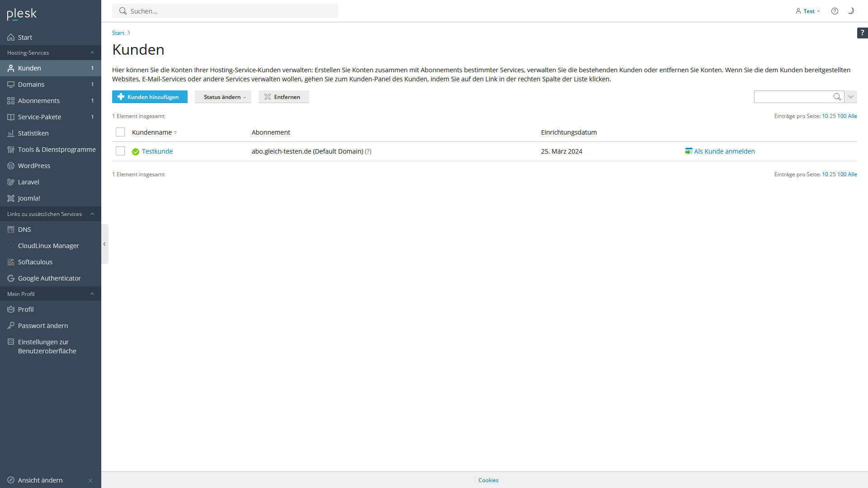The height and width of the screenshot is (488, 868).
Task: Click the Als Kunde anmelden link
Action: [724, 151]
